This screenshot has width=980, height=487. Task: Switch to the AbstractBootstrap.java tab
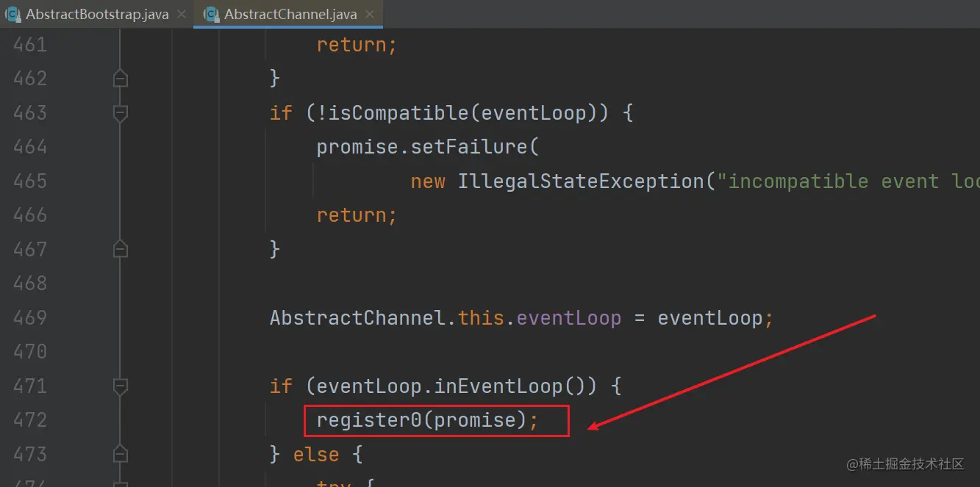97,14
